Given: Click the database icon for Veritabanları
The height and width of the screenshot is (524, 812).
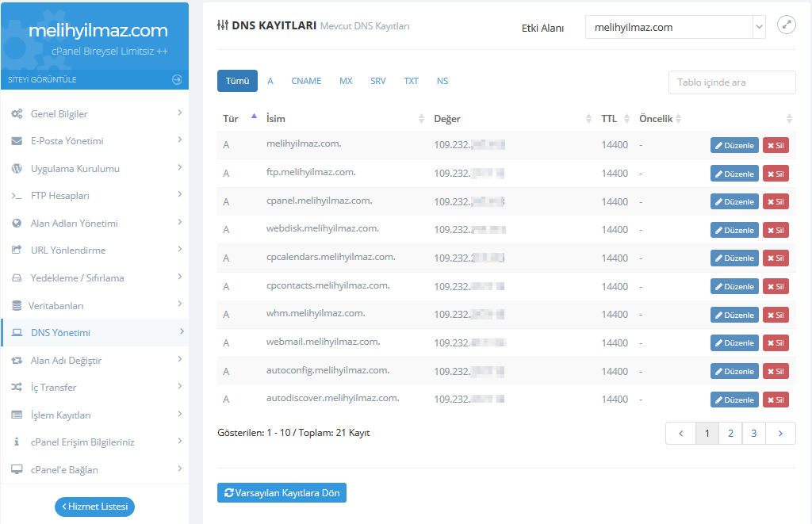Looking at the screenshot, I should coord(17,305).
